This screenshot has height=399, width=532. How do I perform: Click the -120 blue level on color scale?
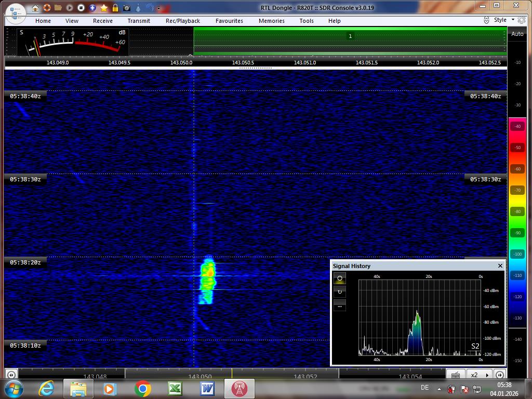pyautogui.click(x=517, y=297)
